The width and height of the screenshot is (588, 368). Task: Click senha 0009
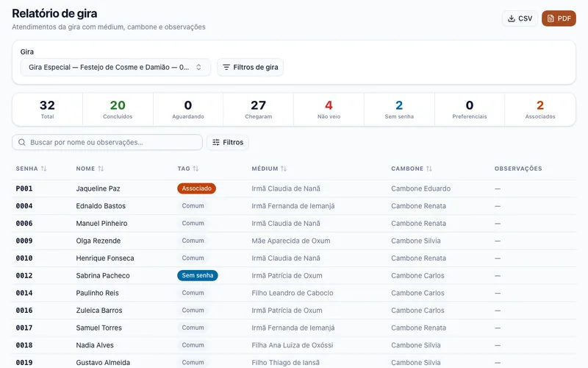24,241
